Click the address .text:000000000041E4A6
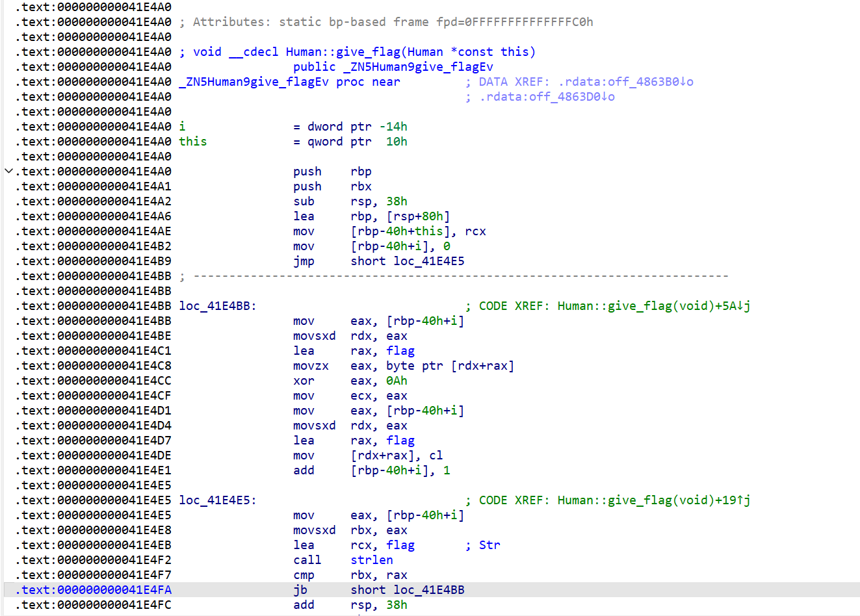Image resolution: width=860 pixels, height=616 pixels. point(94,216)
